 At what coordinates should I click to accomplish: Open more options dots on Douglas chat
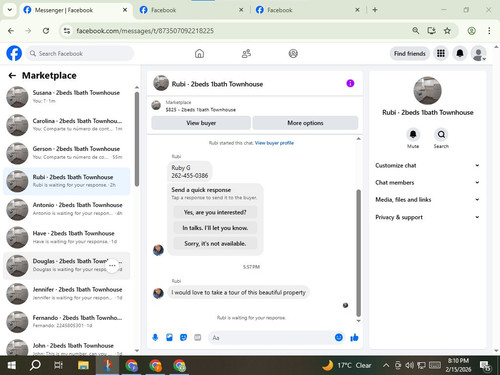[112, 266]
